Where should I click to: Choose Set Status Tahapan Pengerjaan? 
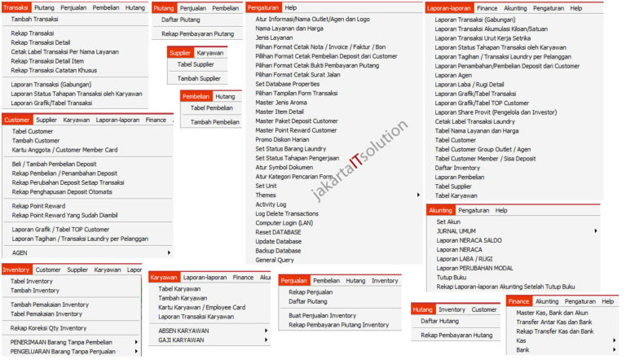tap(298, 158)
